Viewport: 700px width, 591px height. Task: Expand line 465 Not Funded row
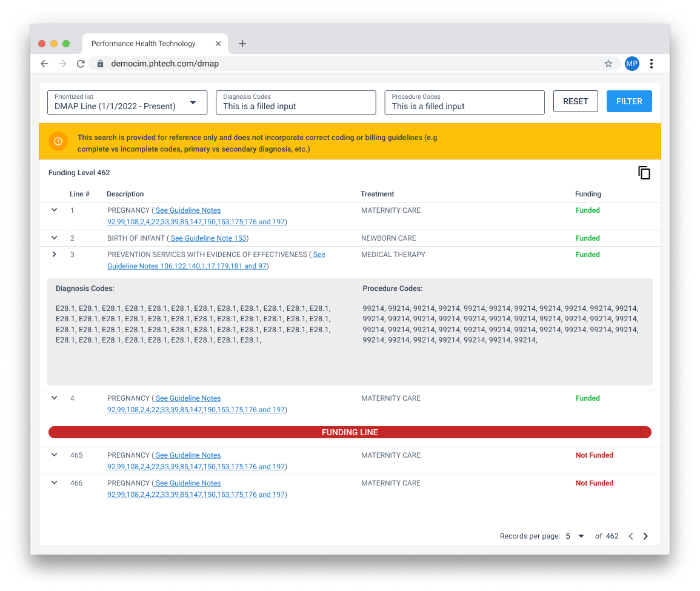point(55,455)
